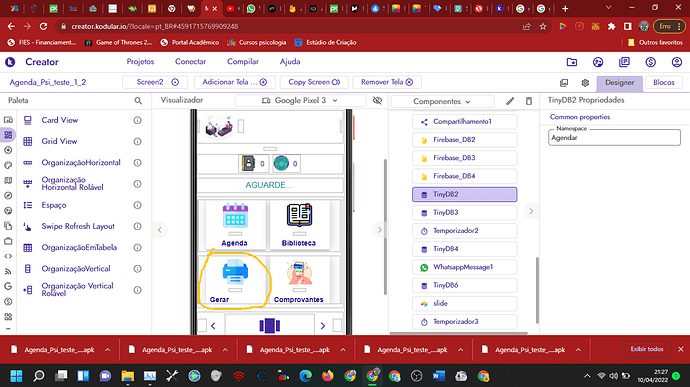Open the Screen2 screen selector
Image resolution: width=690 pixels, height=387 pixels.
click(x=155, y=82)
